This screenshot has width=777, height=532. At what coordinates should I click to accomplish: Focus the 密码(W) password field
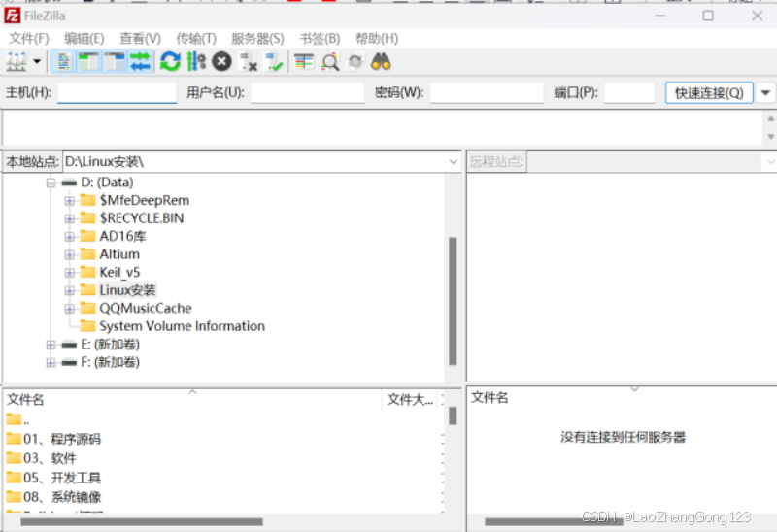pos(487,92)
